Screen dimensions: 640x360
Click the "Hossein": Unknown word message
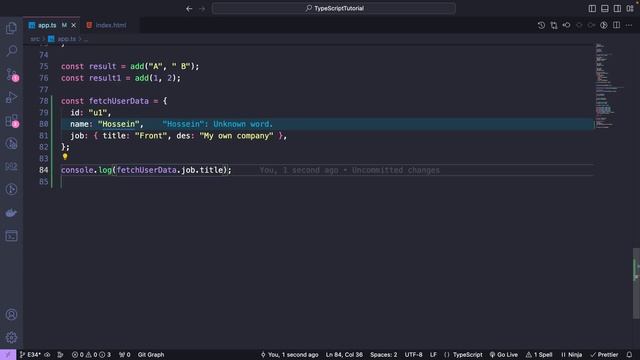pyautogui.click(x=218, y=124)
